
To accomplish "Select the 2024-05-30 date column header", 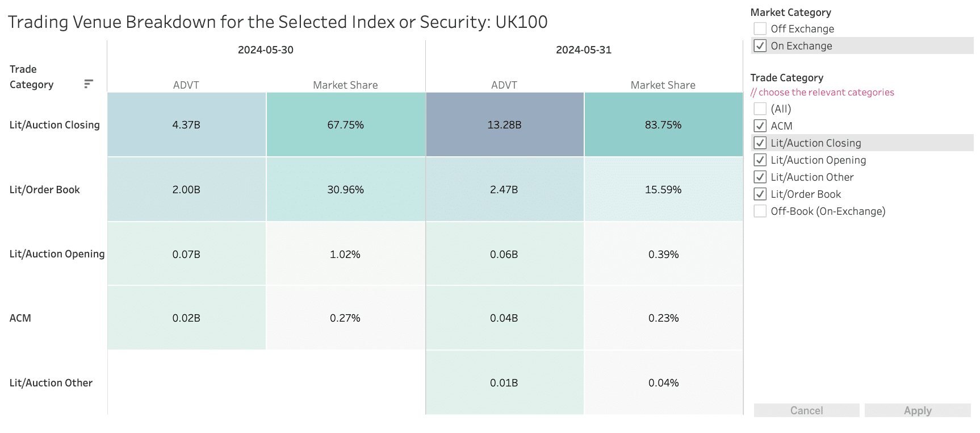I will [266, 50].
